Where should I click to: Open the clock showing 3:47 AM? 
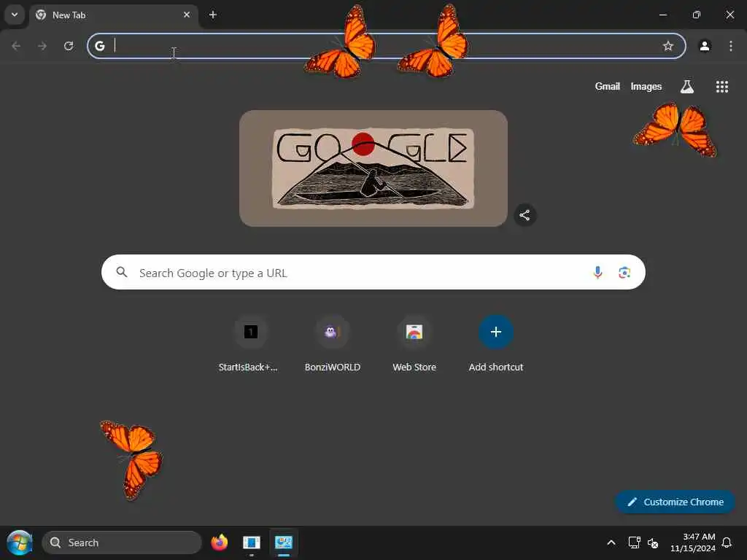pyautogui.click(x=693, y=542)
